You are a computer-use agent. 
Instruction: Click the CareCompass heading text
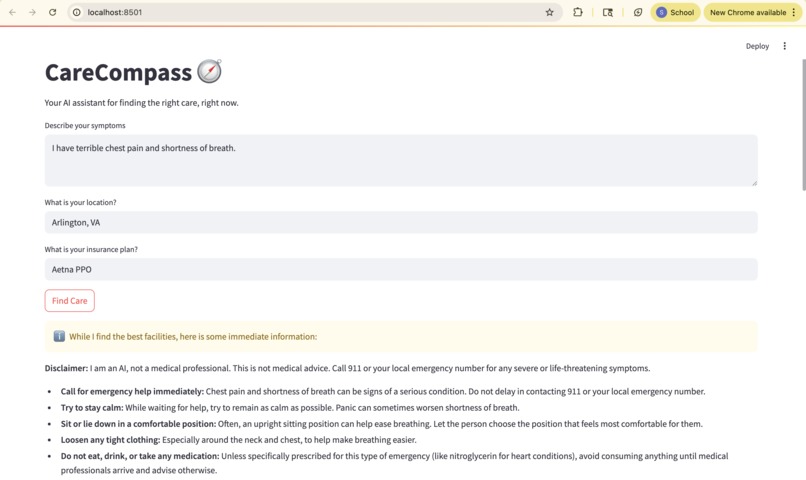118,72
